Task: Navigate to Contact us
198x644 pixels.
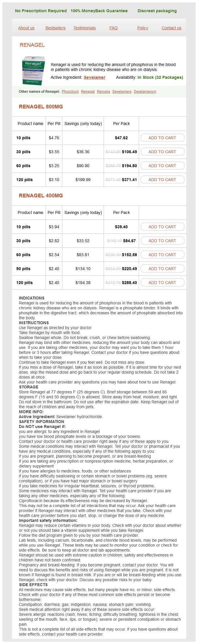Action: click(171, 28)
